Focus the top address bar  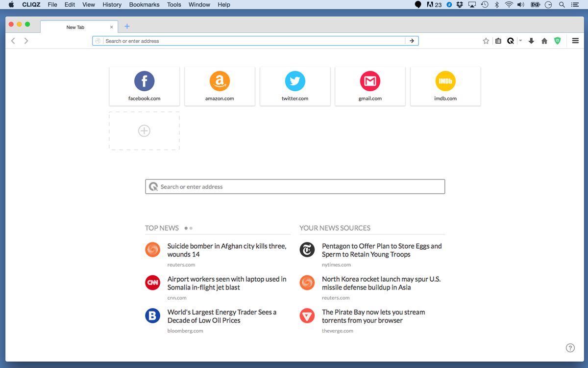pyautogui.click(x=255, y=41)
